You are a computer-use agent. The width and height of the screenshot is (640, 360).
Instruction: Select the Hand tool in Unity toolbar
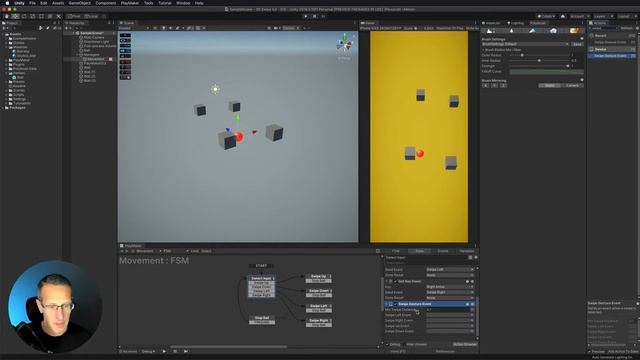7,16
